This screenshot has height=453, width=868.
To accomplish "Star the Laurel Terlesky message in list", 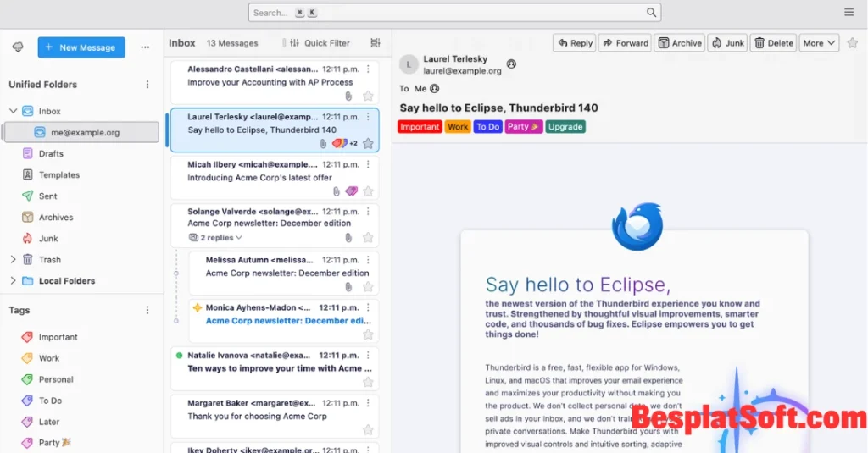I will [368, 144].
